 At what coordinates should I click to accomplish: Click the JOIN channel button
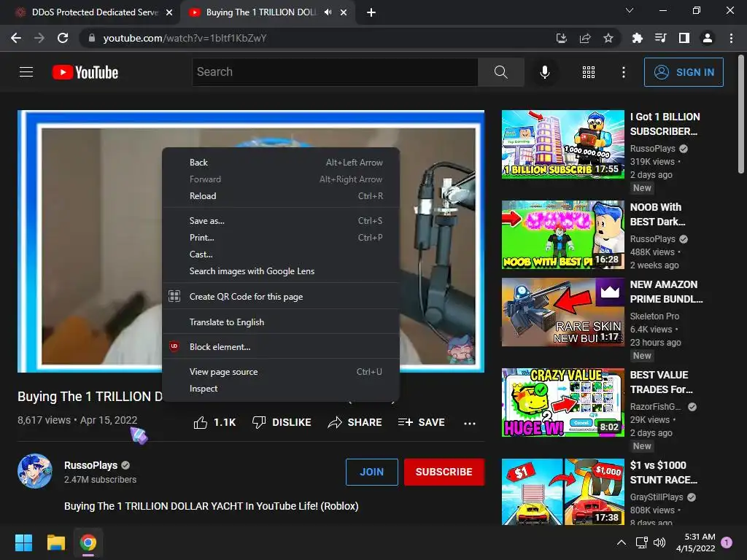[x=371, y=472]
